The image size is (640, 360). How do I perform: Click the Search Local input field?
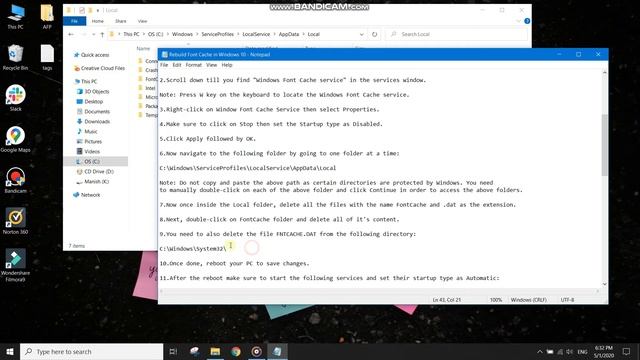tap(456, 34)
